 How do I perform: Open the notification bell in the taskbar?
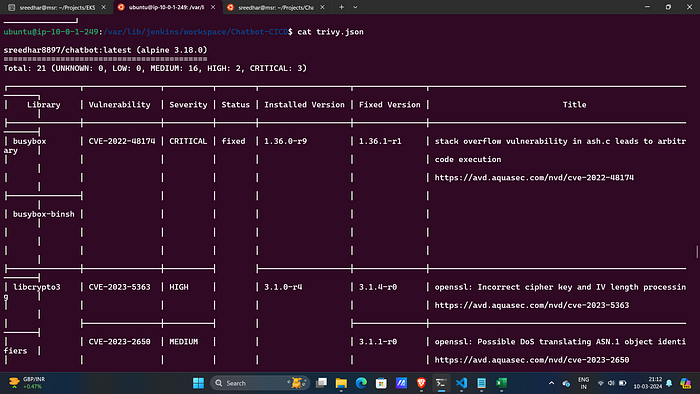[669, 383]
